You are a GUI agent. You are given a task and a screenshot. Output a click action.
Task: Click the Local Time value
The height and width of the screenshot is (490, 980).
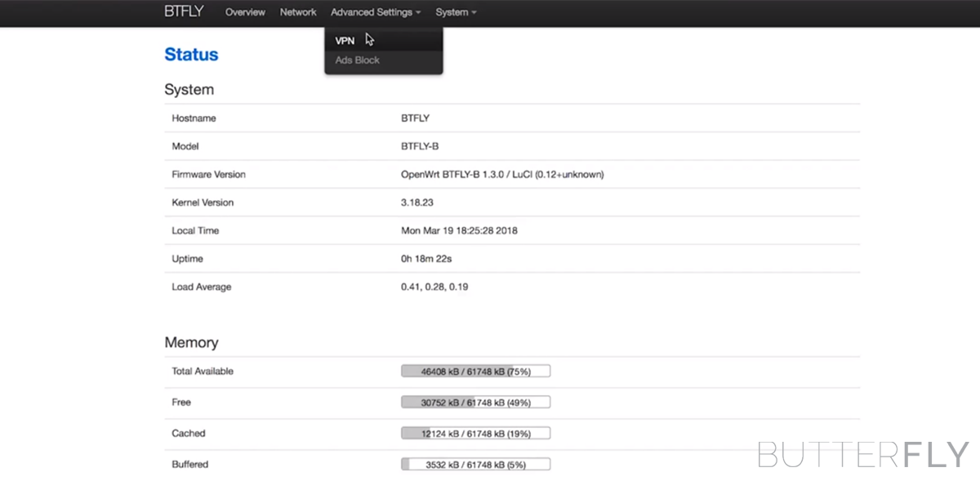tap(459, 231)
